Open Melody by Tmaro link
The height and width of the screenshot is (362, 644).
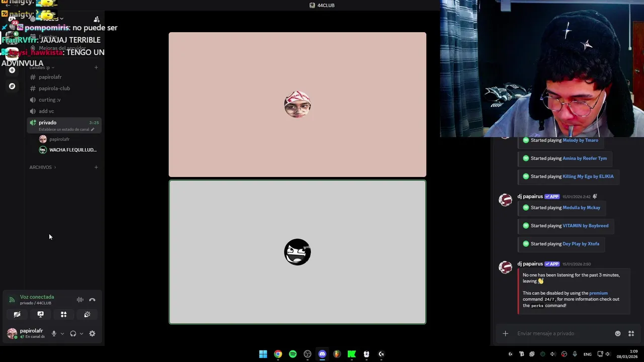[580, 140]
